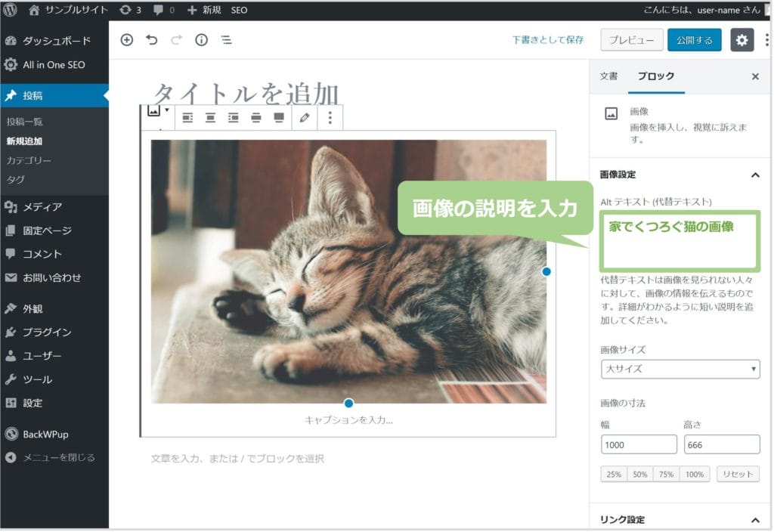Image resolution: width=774 pixels, height=532 pixels.
Task: Open the block's three-dot more options
Action: coord(330,117)
